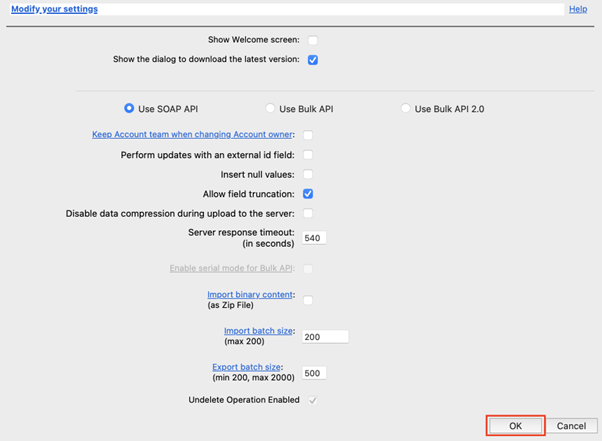Check the Insert null values box
Viewport: 602px width, 441px height.
[x=308, y=174]
